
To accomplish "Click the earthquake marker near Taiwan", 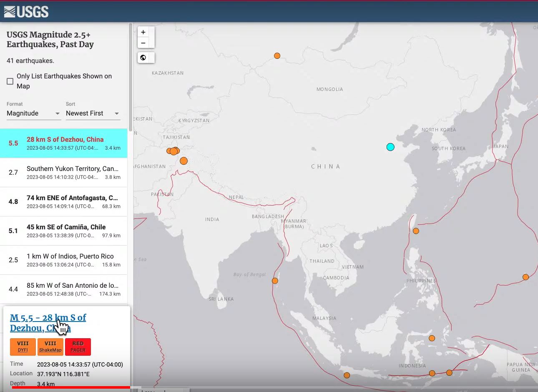I will tap(416, 231).
